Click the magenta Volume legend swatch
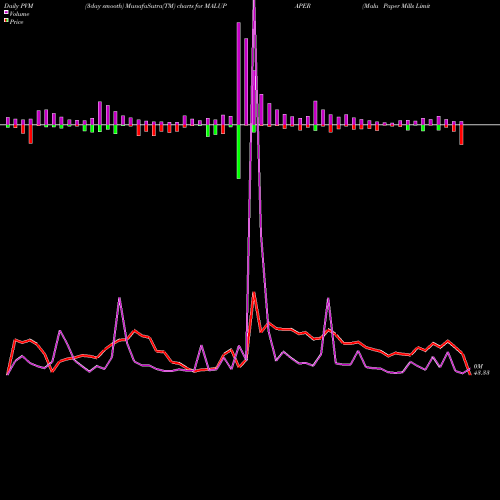Image resolution: width=500 pixels, height=500 pixels. 6,12
